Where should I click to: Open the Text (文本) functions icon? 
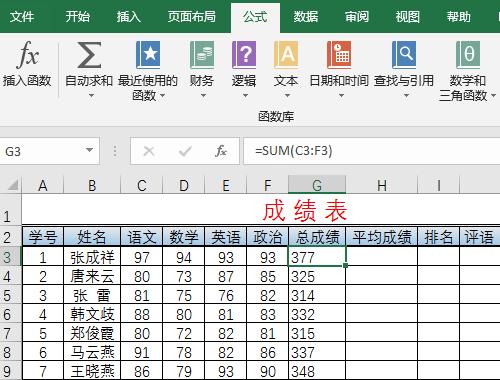pyautogui.click(x=286, y=54)
